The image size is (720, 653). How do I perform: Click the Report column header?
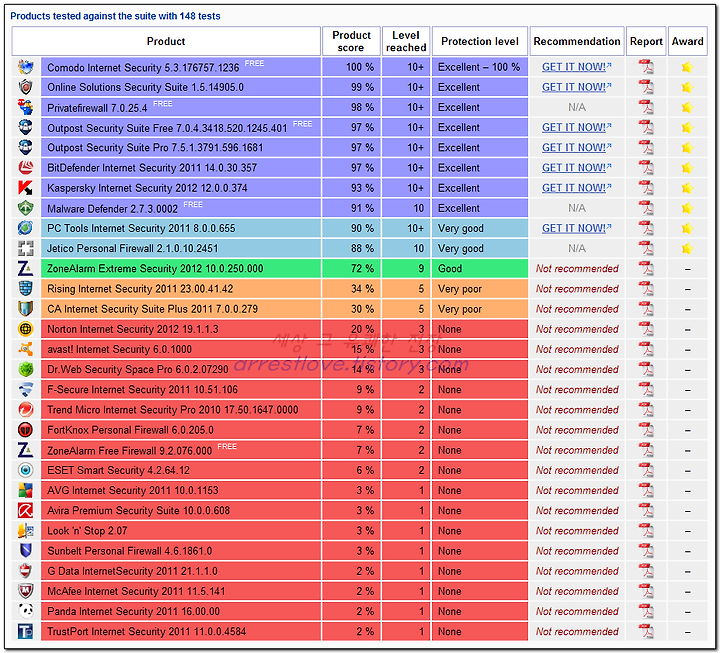coord(646,41)
